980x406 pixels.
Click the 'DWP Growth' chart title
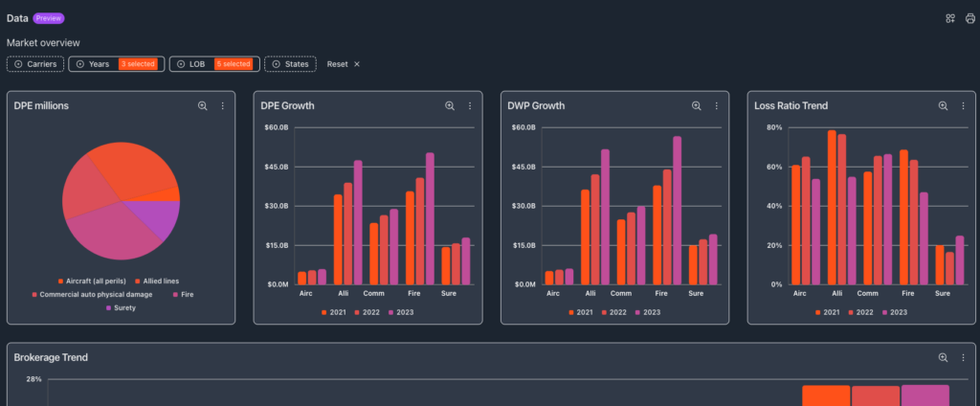point(536,105)
